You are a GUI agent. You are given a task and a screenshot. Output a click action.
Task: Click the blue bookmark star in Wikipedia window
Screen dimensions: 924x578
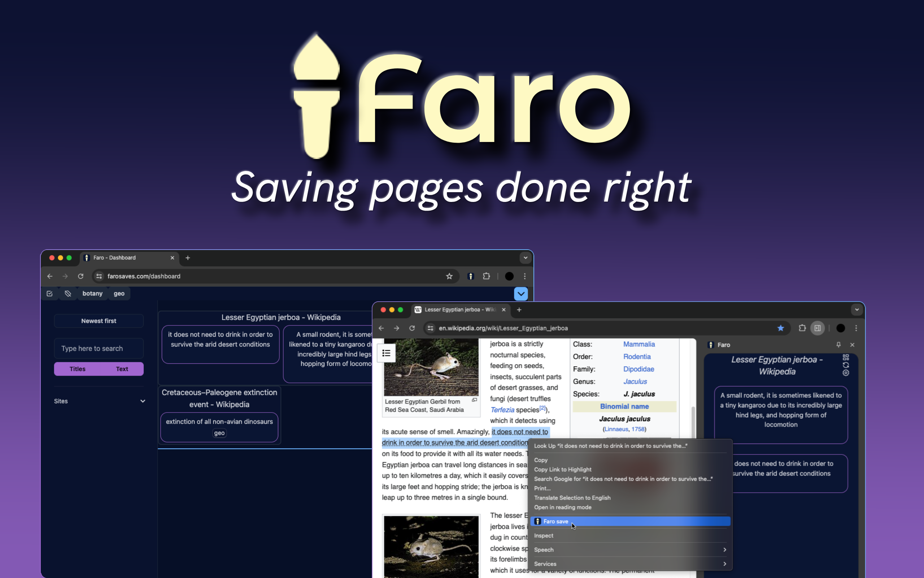(780, 328)
